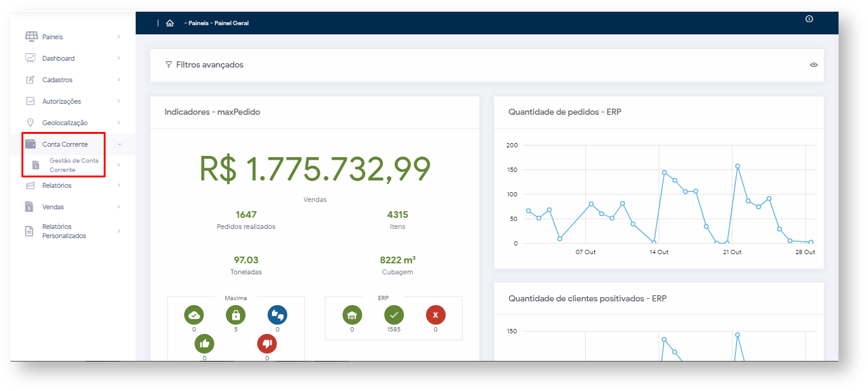This screenshot has height=391, width=868.
Task: Toggle filter visibility with the eye icon
Action: [x=814, y=64]
